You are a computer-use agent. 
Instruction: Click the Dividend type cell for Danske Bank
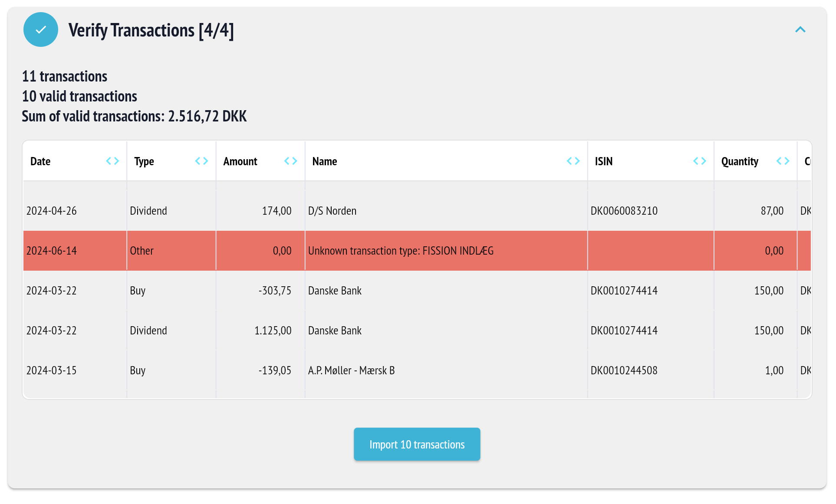click(171, 331)
